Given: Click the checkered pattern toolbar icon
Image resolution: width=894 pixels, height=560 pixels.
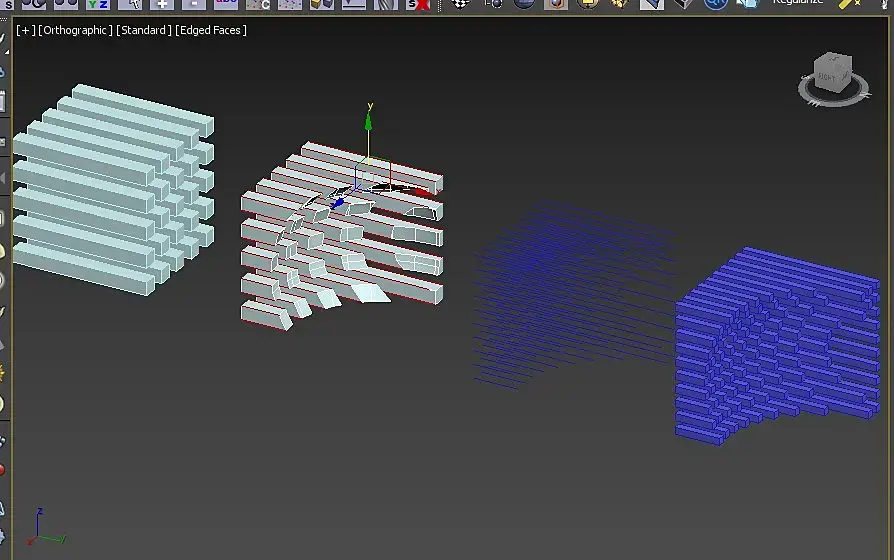Looking at the screenshot, I should pyautogui.click(x=461, y=5).
